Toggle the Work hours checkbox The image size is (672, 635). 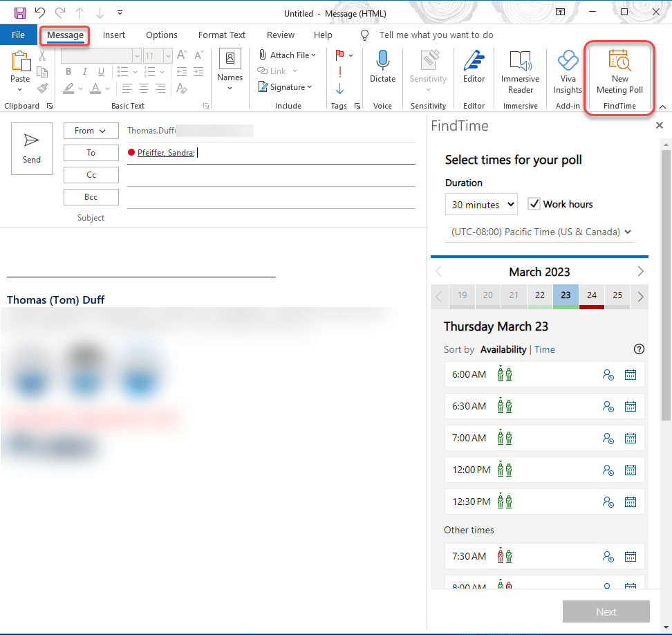pyautogui.click(x=534, y=204)
